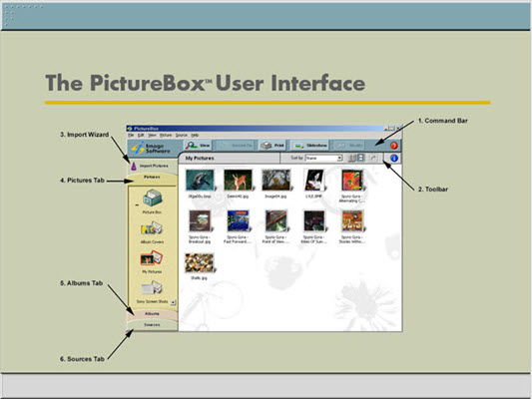Click the greyed Modify command button

pyautogui.click(x=349, y=145)
